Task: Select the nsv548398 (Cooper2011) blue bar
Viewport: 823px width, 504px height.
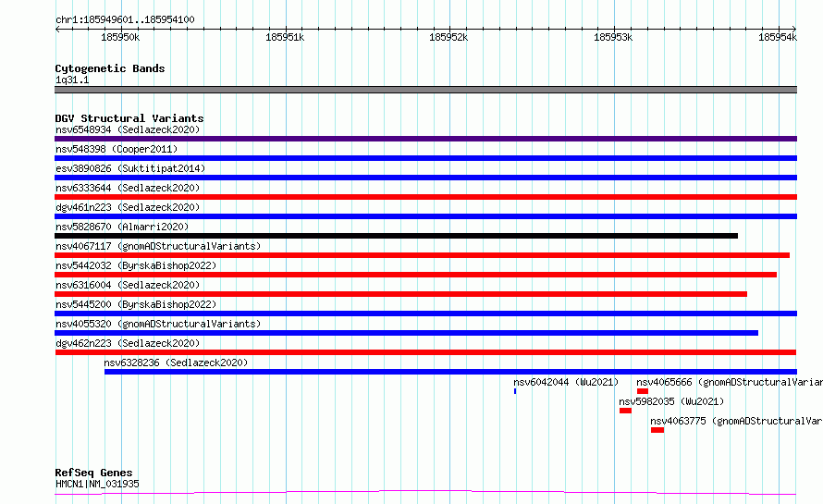Action: [425, 158]
